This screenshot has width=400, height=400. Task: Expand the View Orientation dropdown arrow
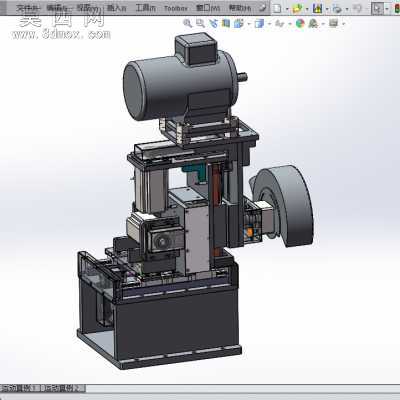(x=248, y=24)
